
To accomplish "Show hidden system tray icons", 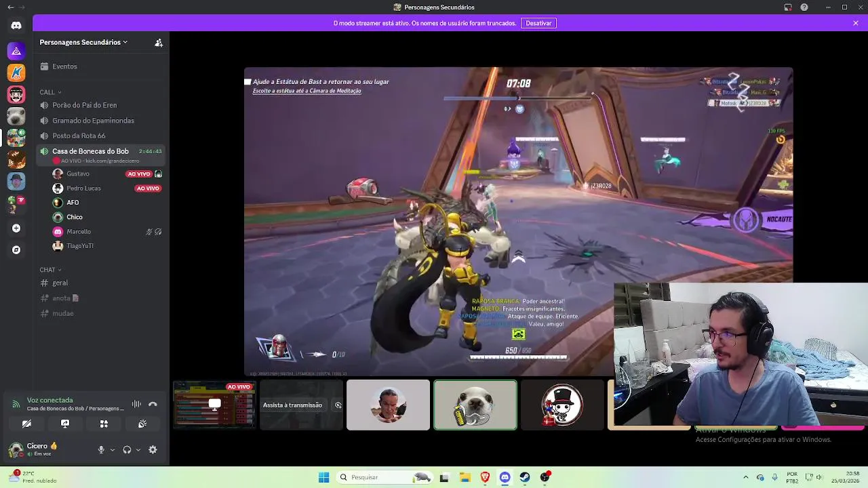I will click(746, 477).
